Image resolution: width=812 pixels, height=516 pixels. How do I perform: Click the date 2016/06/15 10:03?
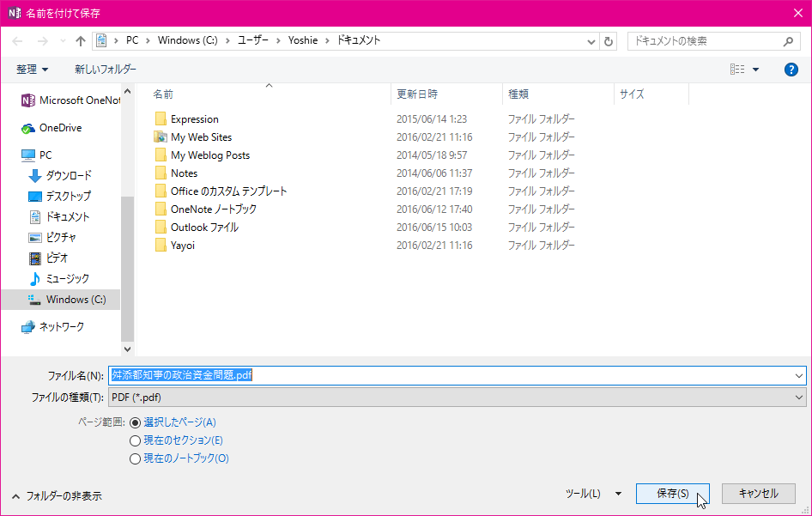pos(434,228)
